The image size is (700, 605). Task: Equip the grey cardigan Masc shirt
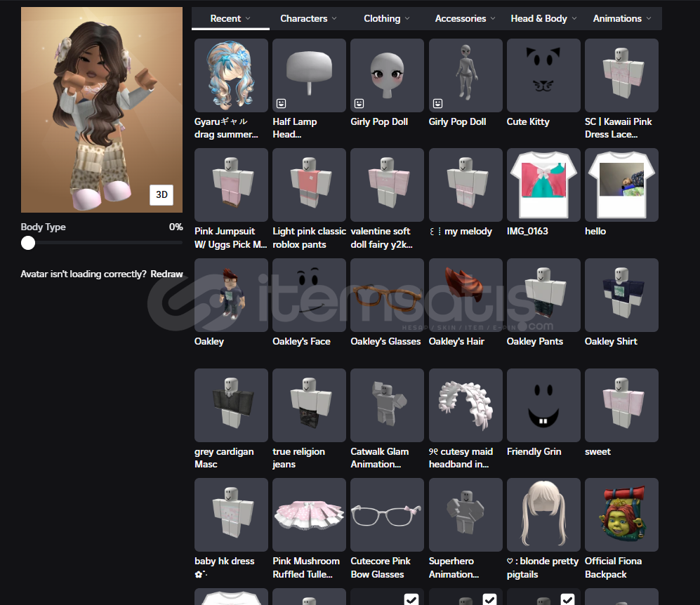pos(231,405)
